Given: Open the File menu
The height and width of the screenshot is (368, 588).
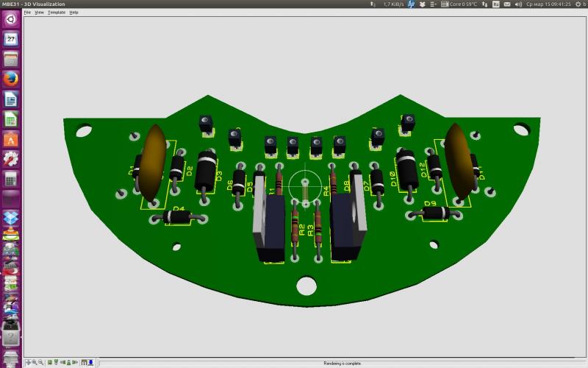Looking at the screenshot, I should point(27,13).
